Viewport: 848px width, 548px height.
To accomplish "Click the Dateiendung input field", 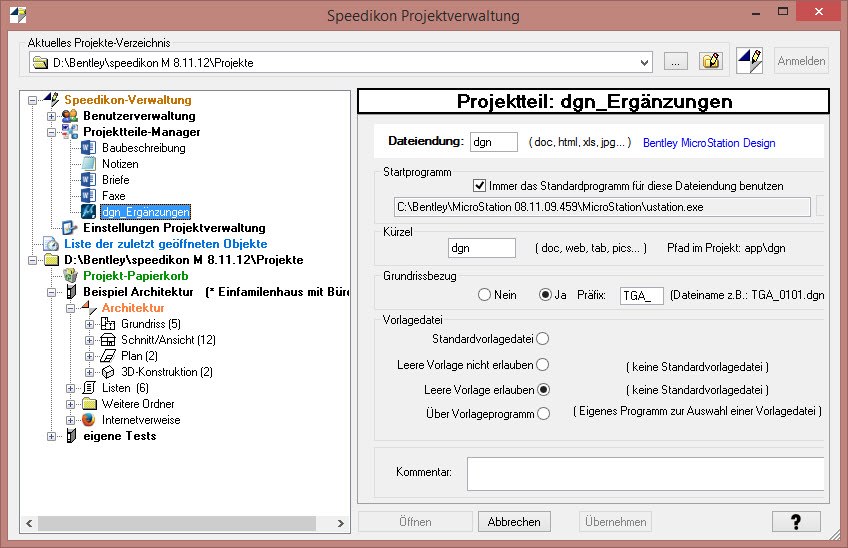I will 494,142.
